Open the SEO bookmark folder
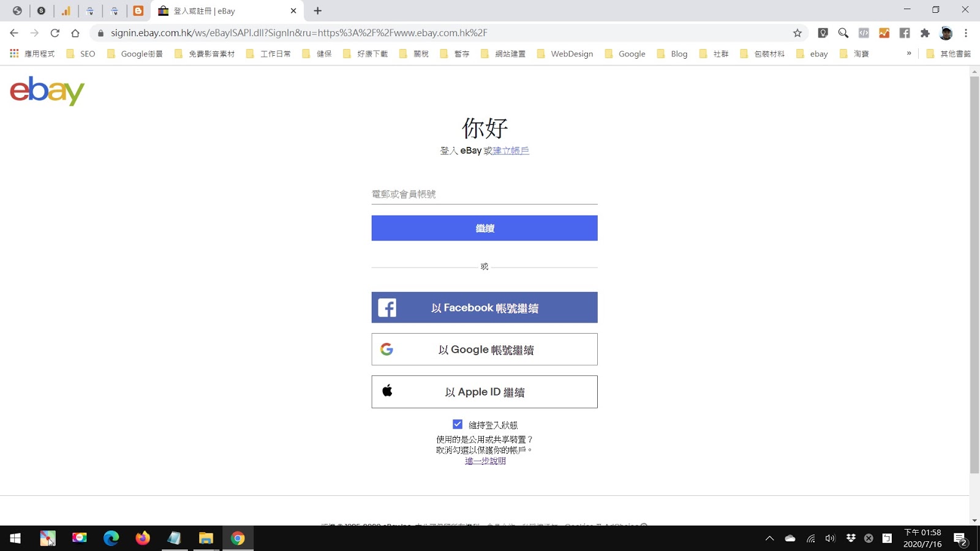 coord(81,54)
